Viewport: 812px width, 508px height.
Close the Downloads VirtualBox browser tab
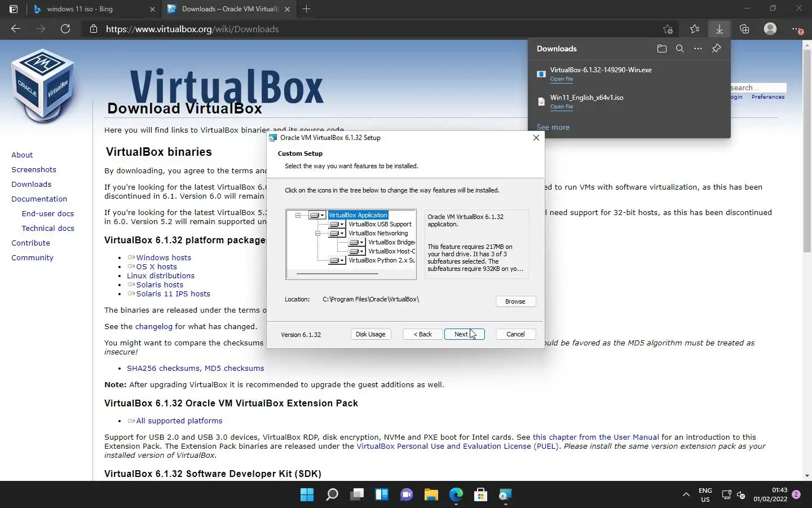point(287,9)
